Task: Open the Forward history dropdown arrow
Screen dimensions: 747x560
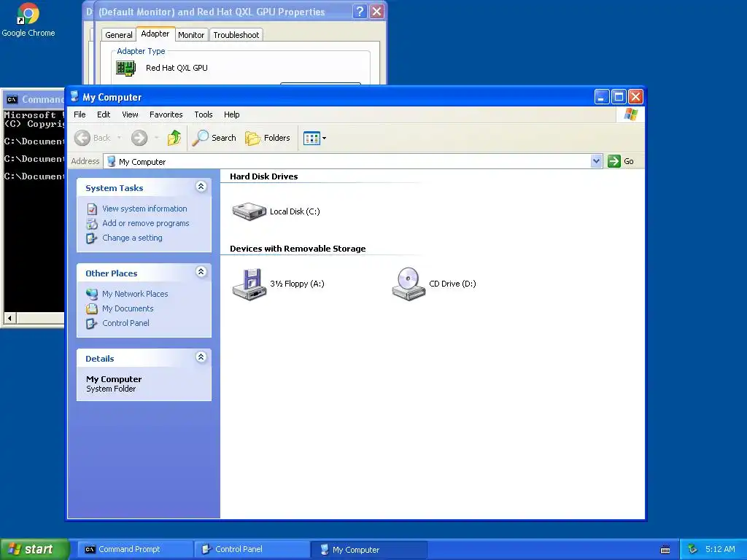Action: tap(156, 138)
